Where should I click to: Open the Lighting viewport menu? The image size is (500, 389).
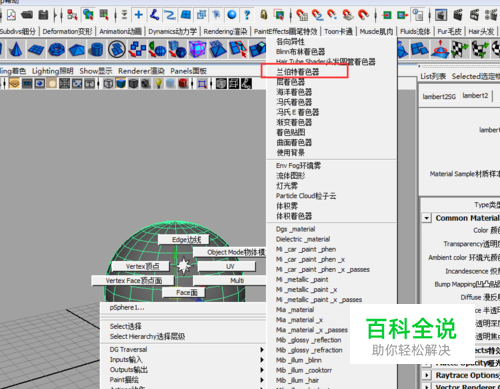[x=53, y=71]
